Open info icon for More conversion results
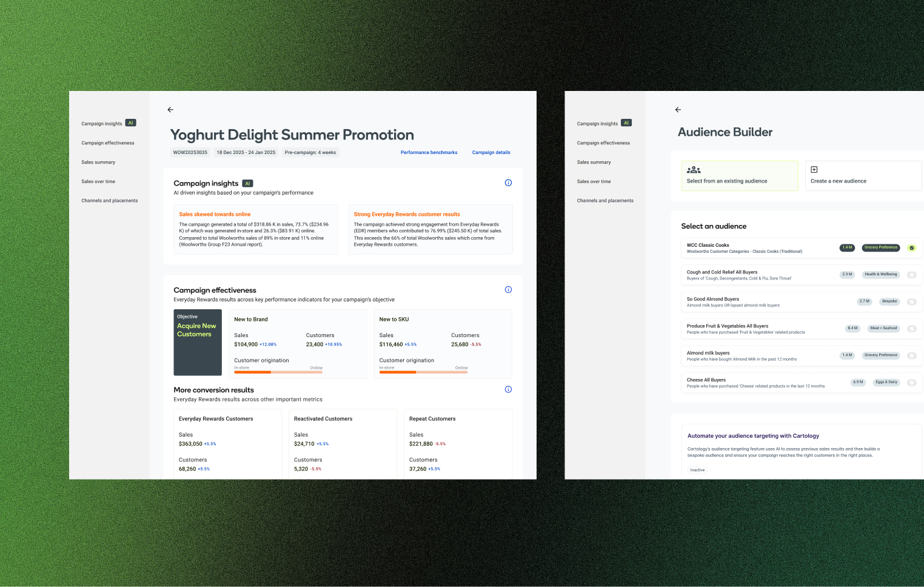 click(508, 389)
